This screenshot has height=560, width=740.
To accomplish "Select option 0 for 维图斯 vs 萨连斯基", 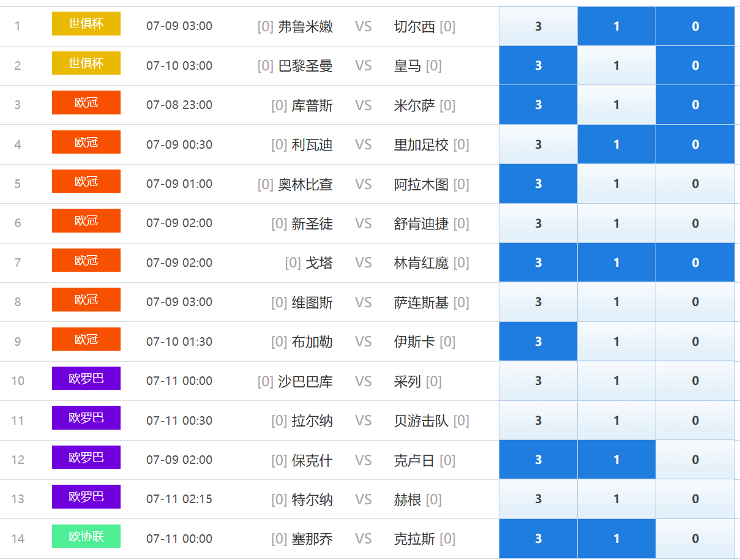I will point(695,302).
